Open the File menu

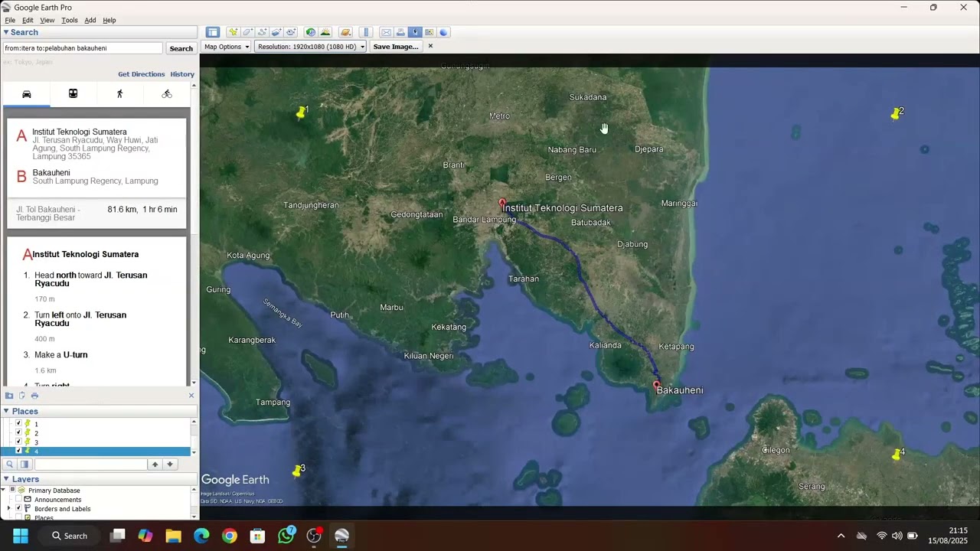coord(10,20)
